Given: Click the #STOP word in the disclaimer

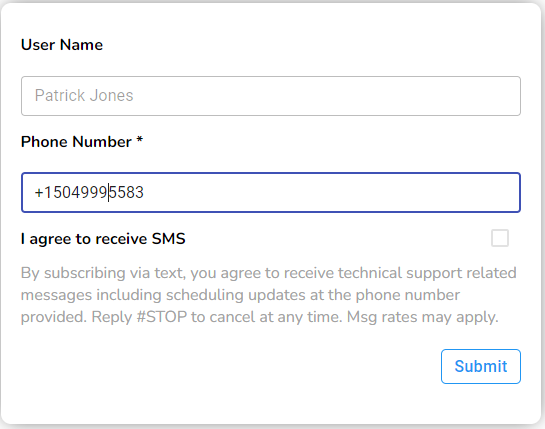Looking at the screenshot, I should pos(162,317).
